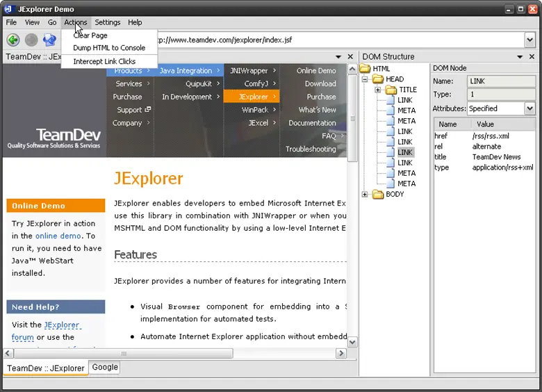This screenshot has width=542, height=392.
Task: Click the page scroll down arrow
Action: [x=352, y=342]
